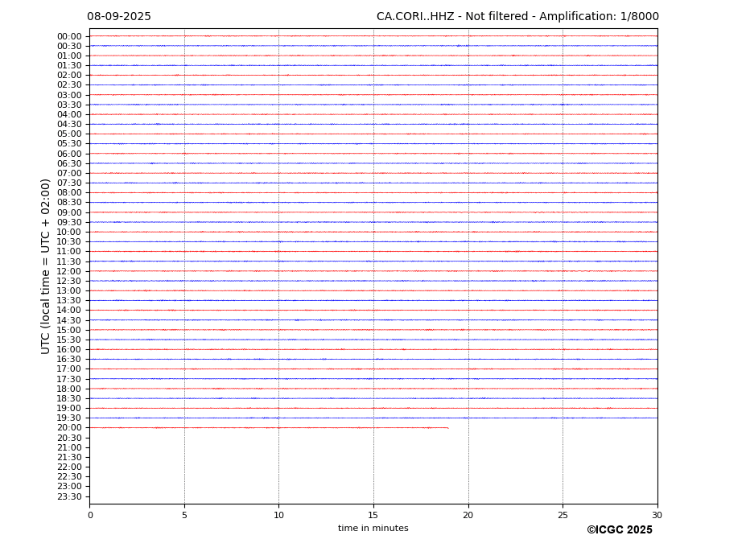This screenshot has height=560, width=746.
Task: Select the 12:00 time row label
Action: pyautogui.click(x=69, y=271)
